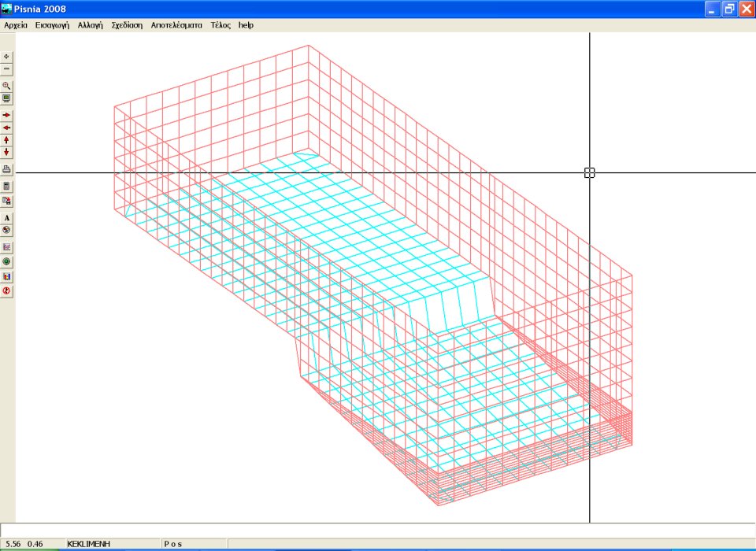Open the Εισαγωγή menu

52,25
